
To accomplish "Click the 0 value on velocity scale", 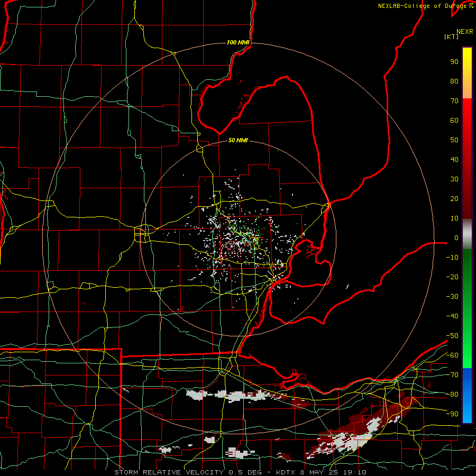I will tap(456, 237).
